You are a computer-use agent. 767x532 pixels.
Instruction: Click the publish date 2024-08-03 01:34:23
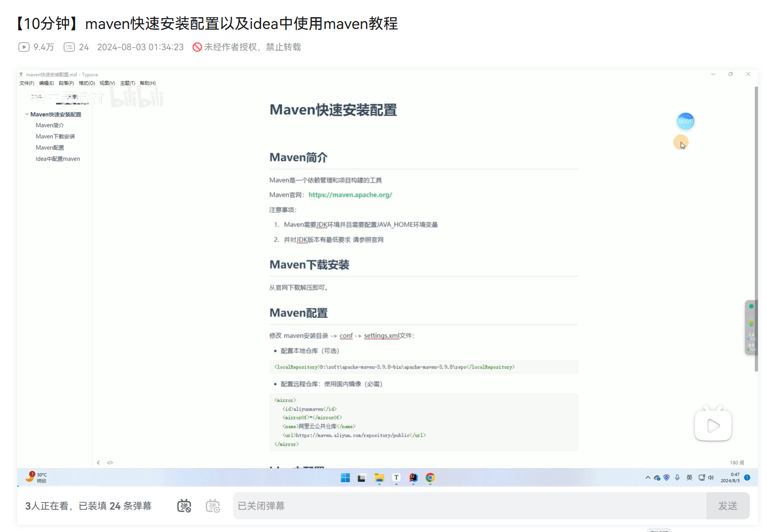tap(140, 47)
